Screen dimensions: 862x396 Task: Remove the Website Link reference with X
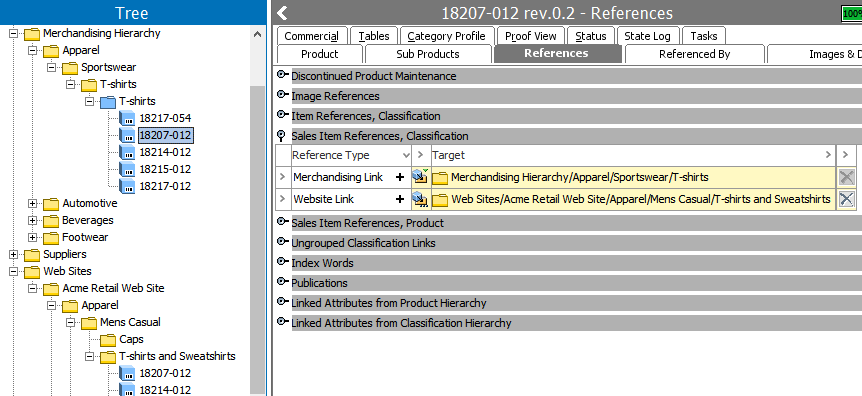[847, 199]
